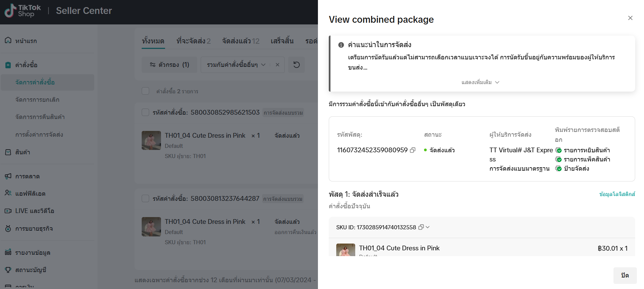Copy the SKU ID
The height and width of the screenshot is (289, 644).
click(421, 227)
